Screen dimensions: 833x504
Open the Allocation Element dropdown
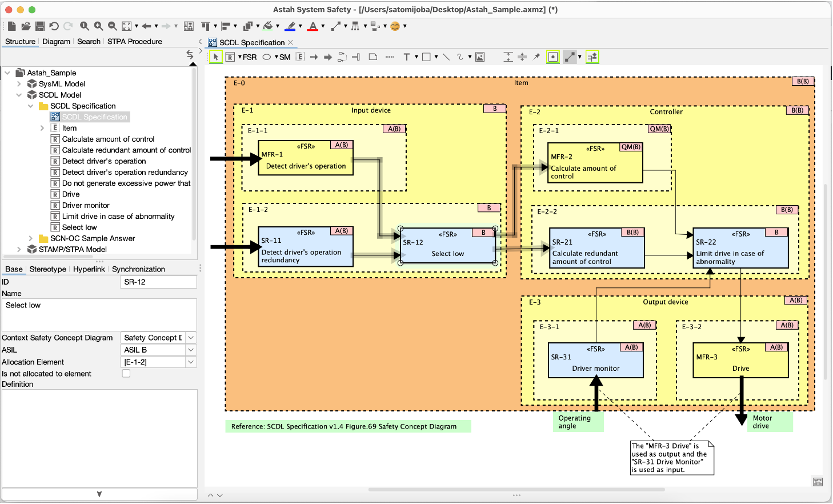(190, 361)
